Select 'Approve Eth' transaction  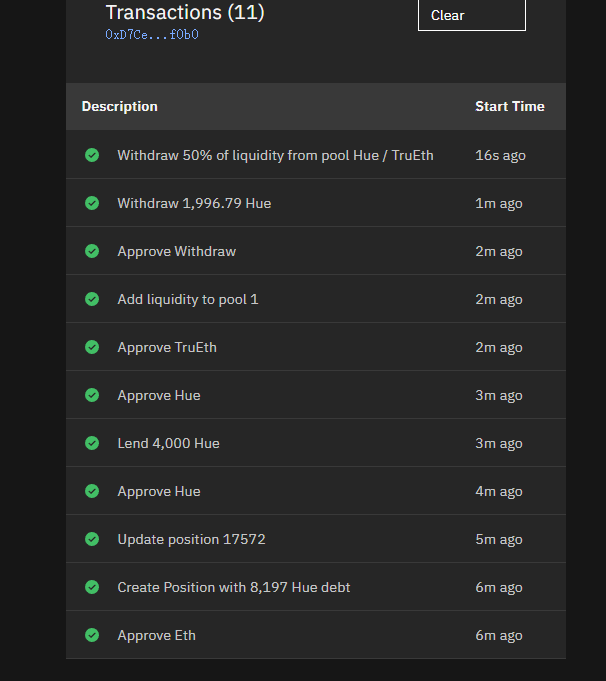point(156,635)
